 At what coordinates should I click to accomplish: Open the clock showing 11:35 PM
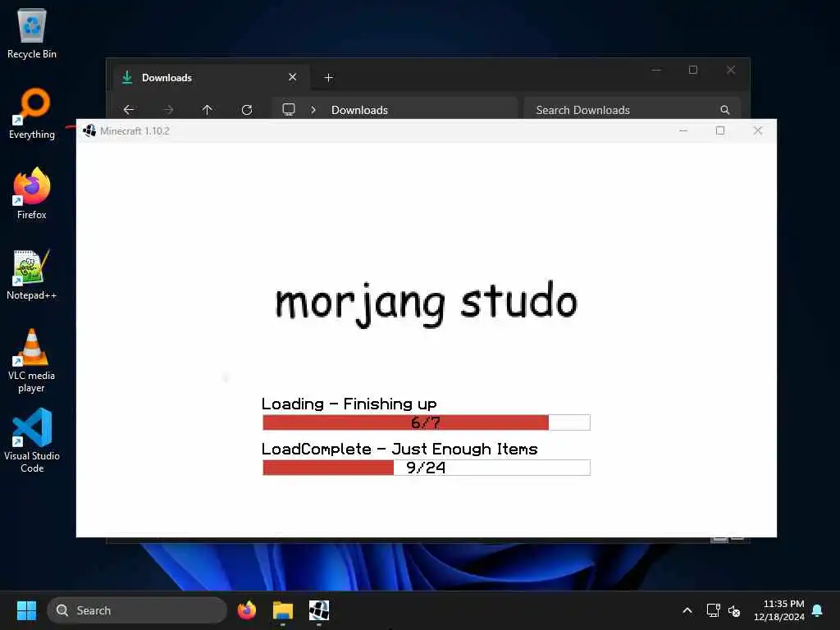[x=779, y=610]
